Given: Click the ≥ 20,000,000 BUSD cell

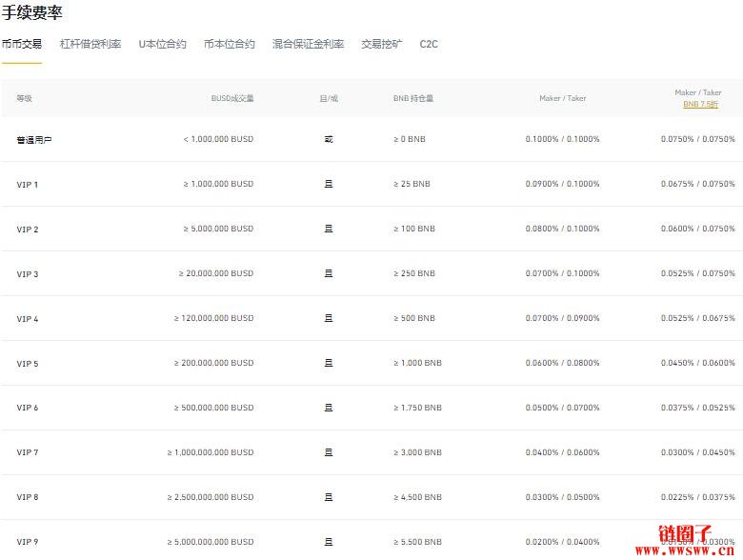Looking at the screenshot, I should [x=216, y=273].
